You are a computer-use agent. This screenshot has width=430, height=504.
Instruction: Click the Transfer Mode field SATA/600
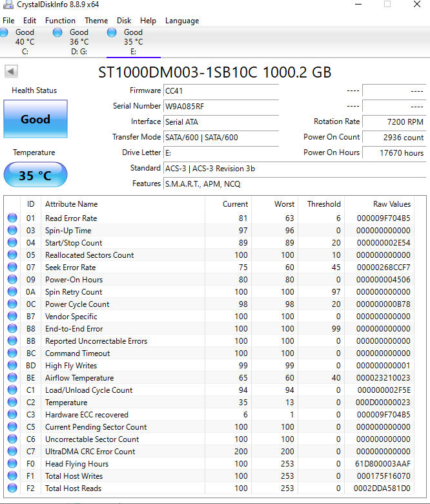tap(221, 137)
